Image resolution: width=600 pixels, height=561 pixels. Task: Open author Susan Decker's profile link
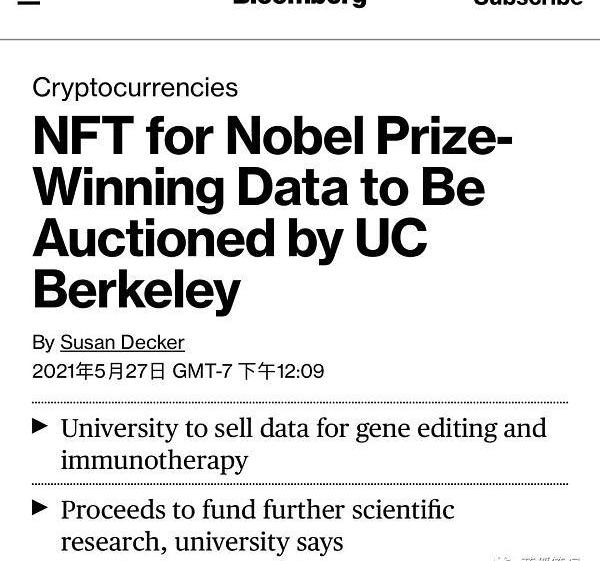122,342
